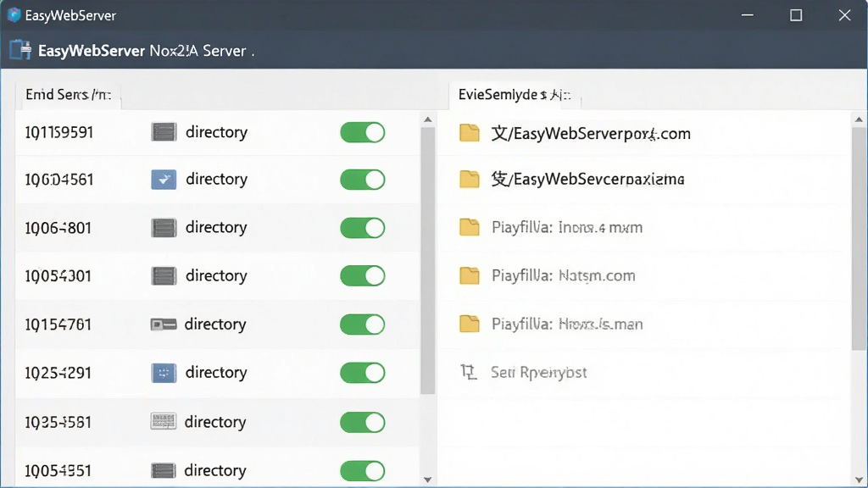868x488 pixels.
Task: Click the blue dotted icon in row 10254291
Action: (x=164, y=373)
